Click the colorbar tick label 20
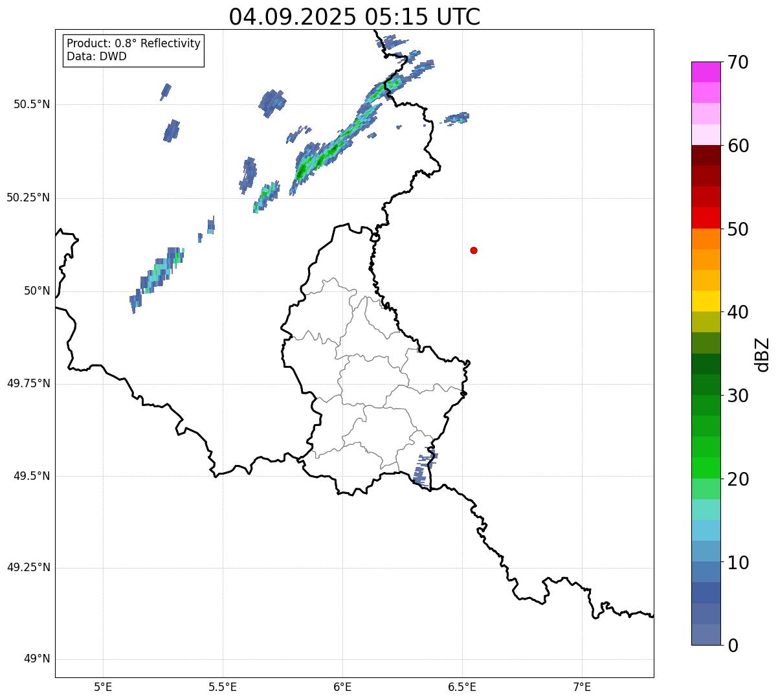The width and height of the screenshot is (778, 700). click(738, 479)
